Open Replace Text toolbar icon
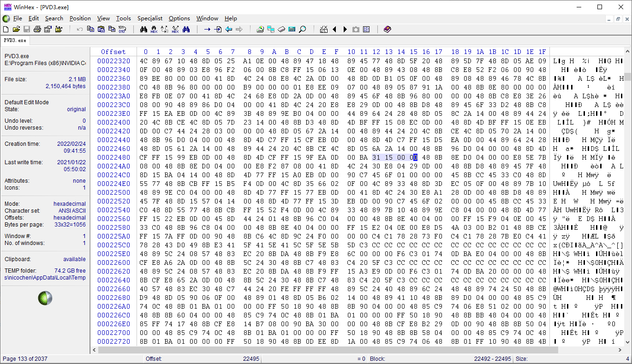Viewport: 632px width, 364px height. pos(165,29)
